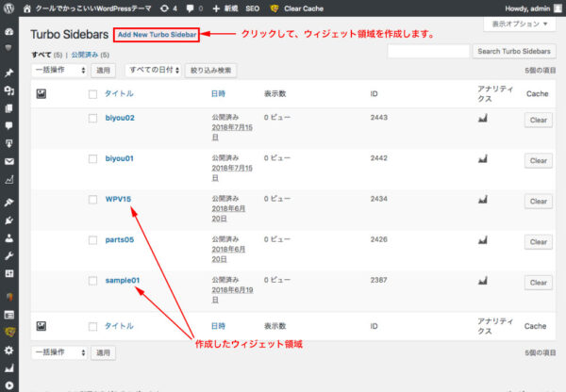Click the ID value 2434
This screenshot has width=566, height=392.
click(378, 199)
